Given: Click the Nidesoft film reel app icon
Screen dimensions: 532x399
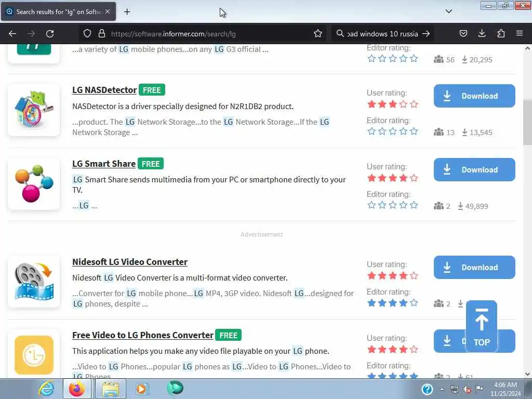Looking at the screenshot, I should 34,282.
